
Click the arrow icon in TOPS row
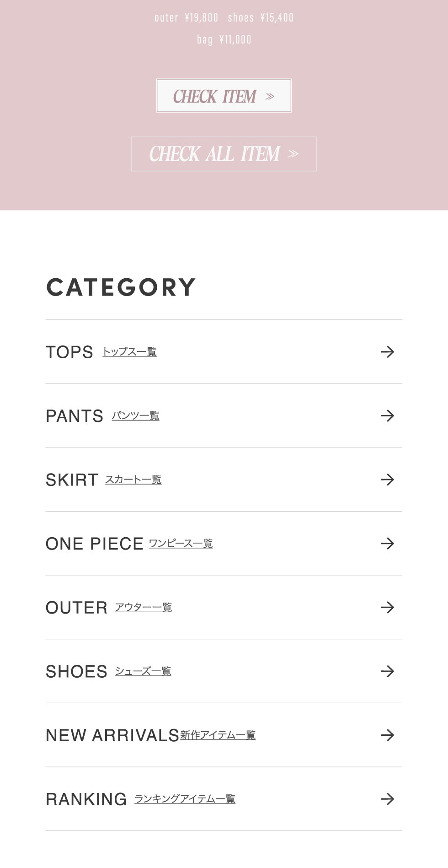tap(387, 352)
